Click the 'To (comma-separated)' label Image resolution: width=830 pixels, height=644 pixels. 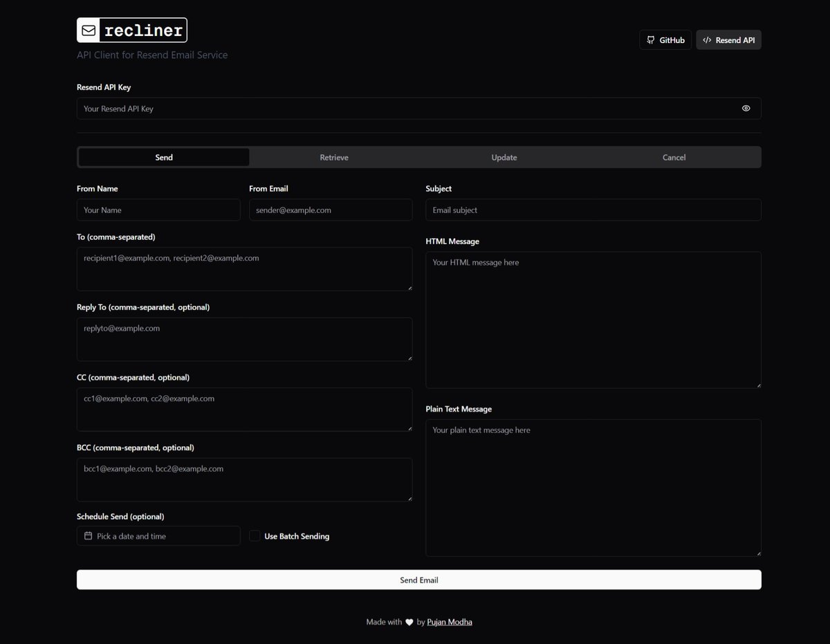coord(116,237)
